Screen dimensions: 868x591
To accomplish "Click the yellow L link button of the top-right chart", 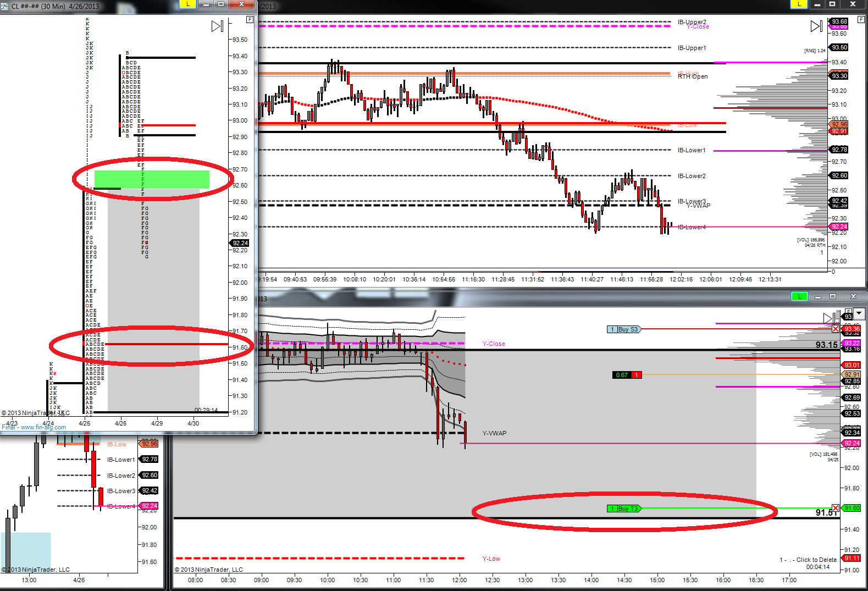I will tap(799, 4).
